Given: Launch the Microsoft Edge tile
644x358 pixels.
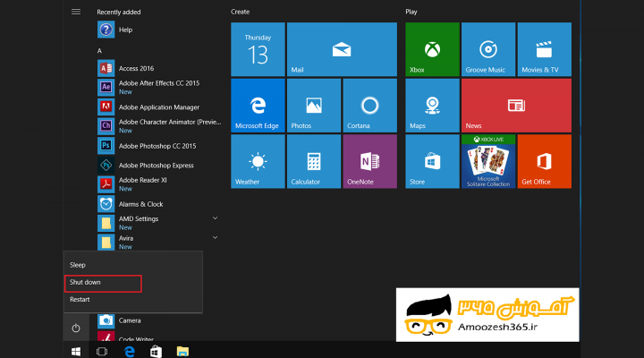Looking at the screenshot, I should coord(258,106).
